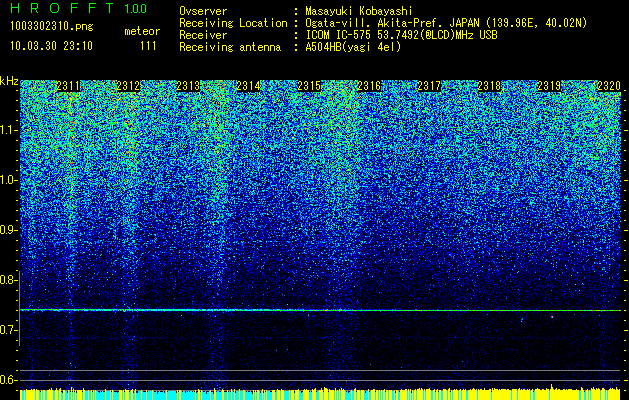This screenshot has height=400, width=629.
Task: Click the 0.8 frequency axis label
Action: pos(8,280)
